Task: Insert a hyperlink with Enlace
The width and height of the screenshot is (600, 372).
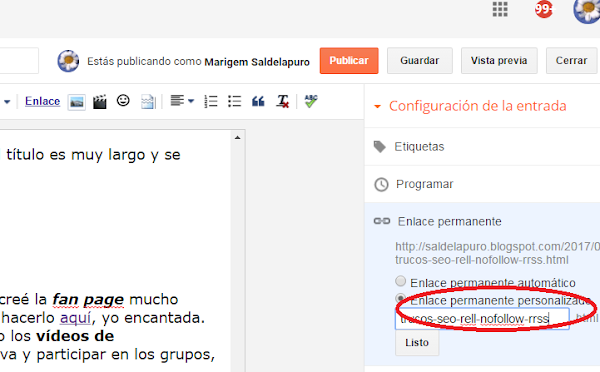Action: tap(42, 101)
